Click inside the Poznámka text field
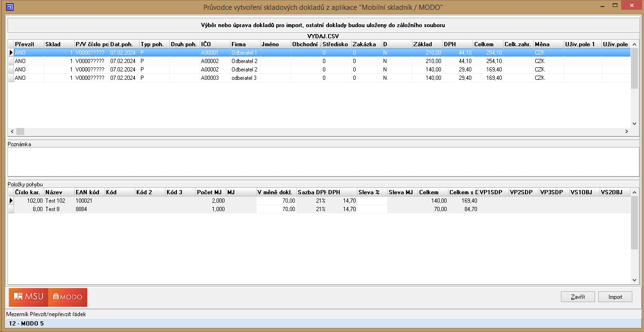Screen dimensions: 644x332 pyautogui.click(x=323, y=162)
